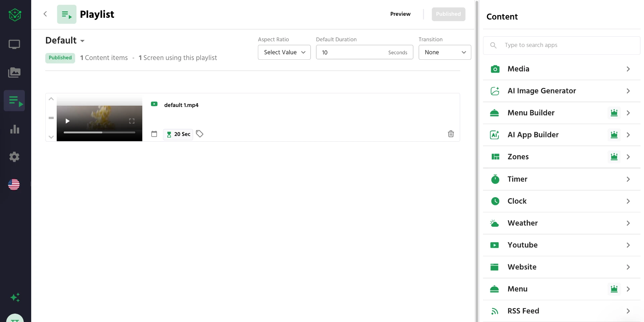Add a tag with the tag icon
The height and width of the screenshot is (322, 644).
pyautogui.click(x=200, y=134)
